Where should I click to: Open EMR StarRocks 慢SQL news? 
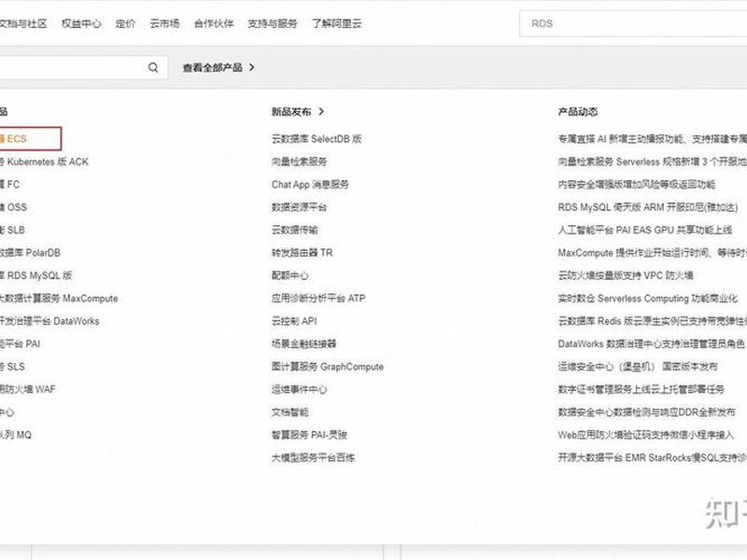tap(652, 457)
